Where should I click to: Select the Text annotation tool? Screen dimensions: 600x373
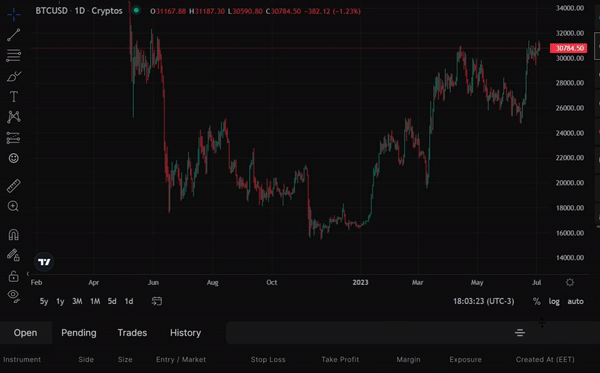click(13, 96)
